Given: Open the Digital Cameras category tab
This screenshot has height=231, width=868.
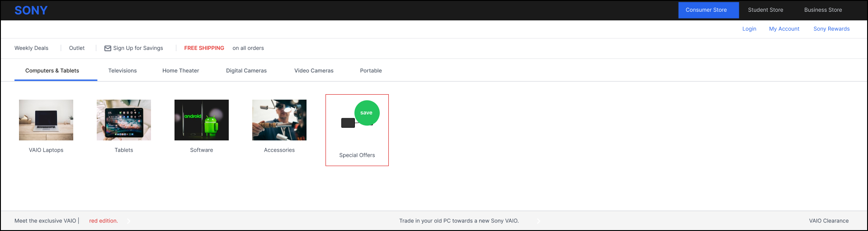Looking at the screenshot, I should coord(246,71).
